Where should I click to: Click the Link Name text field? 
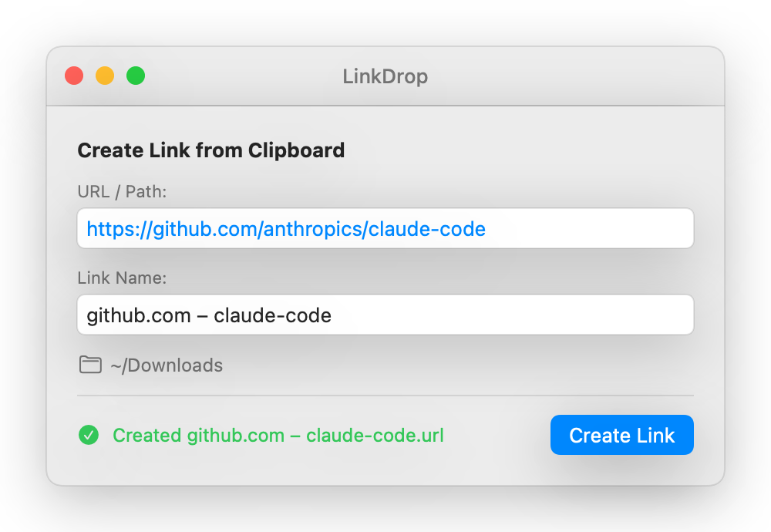(385, 315)
